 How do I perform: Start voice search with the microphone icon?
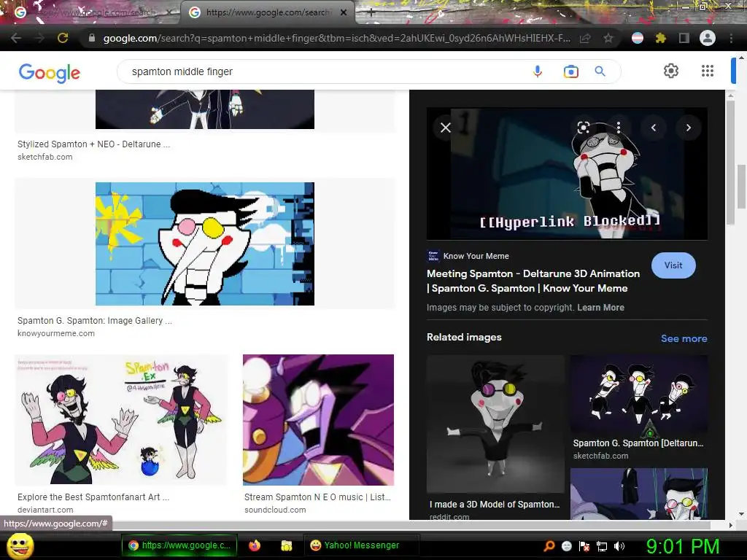538,71
